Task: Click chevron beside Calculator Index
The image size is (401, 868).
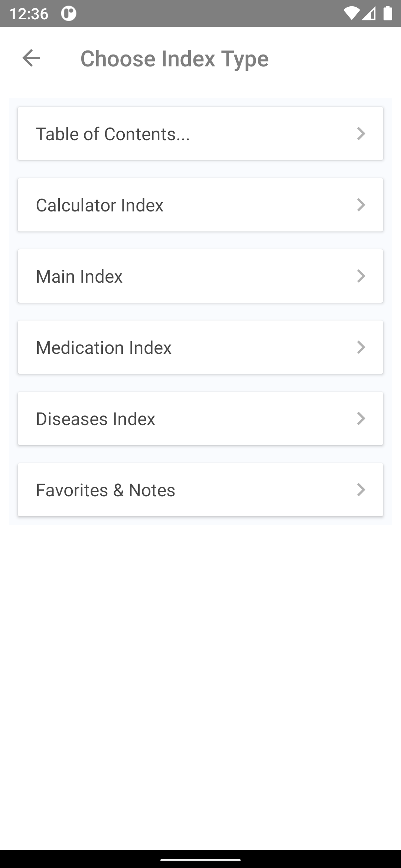Action: pos(361,205)
